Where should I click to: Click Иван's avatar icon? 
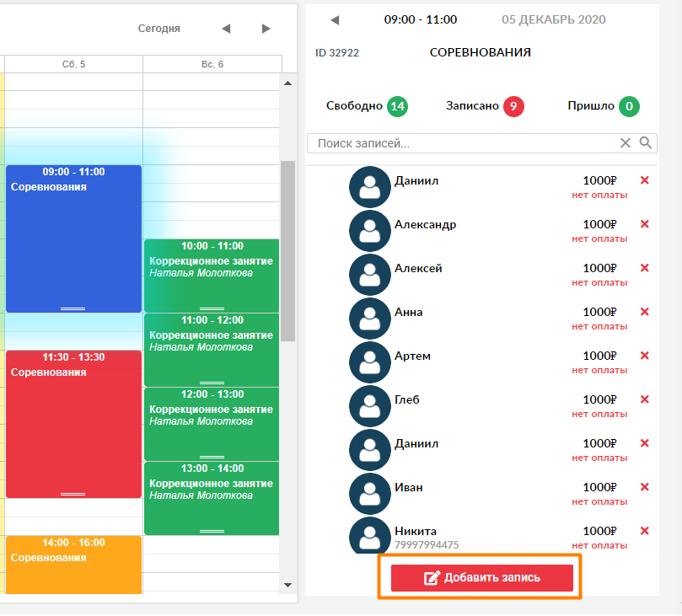pyautogui.click(x=369, y=494)
